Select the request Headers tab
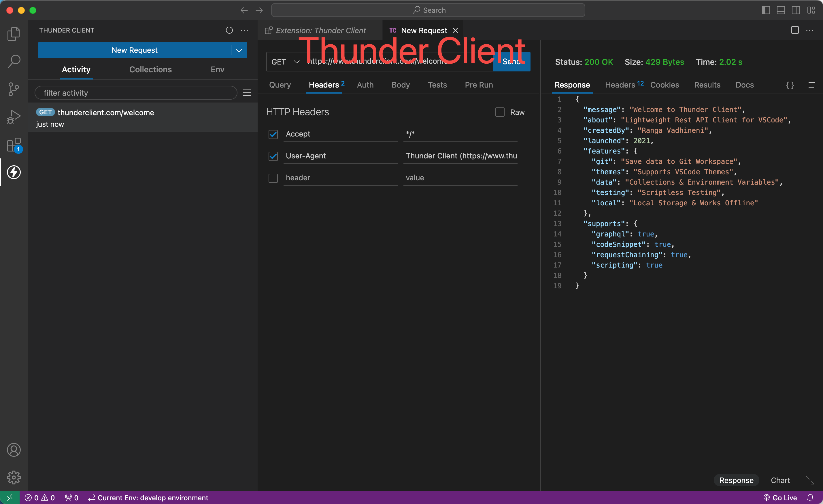Viewport: 823px width, 504px height. (326, 85)
